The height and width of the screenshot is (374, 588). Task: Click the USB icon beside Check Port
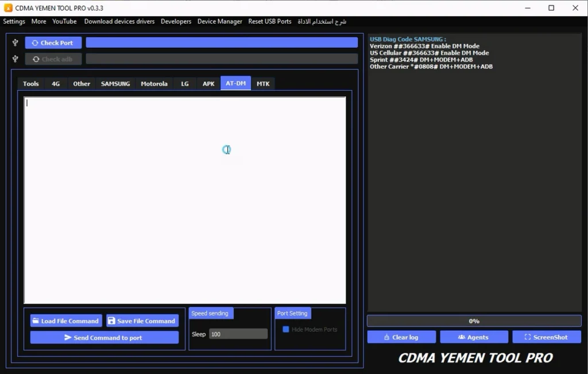(16, 42)
